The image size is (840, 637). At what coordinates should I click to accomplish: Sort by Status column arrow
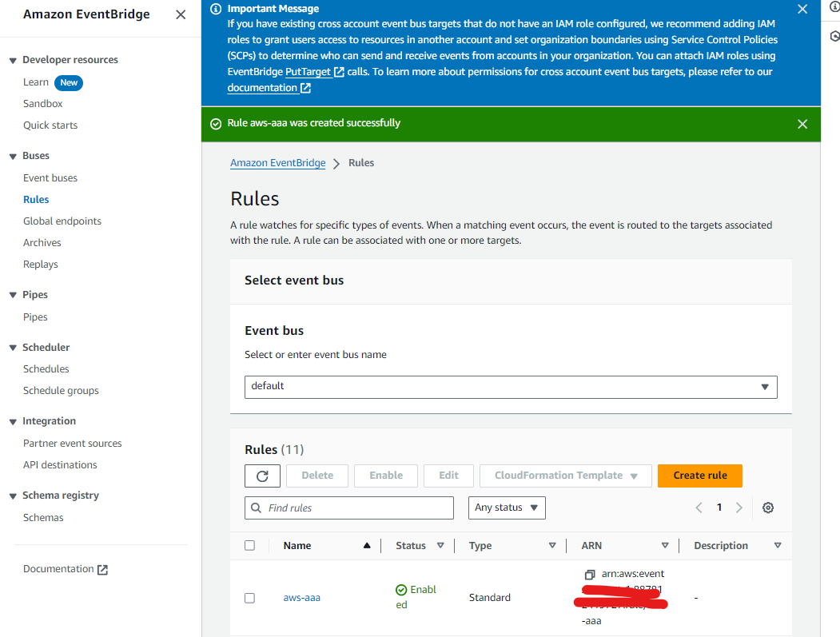point(440,545)
